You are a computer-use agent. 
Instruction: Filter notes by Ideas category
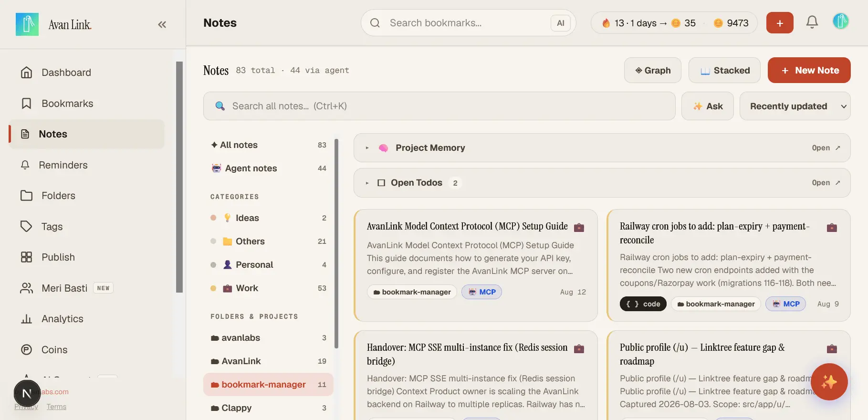click(x=268, y=218)
